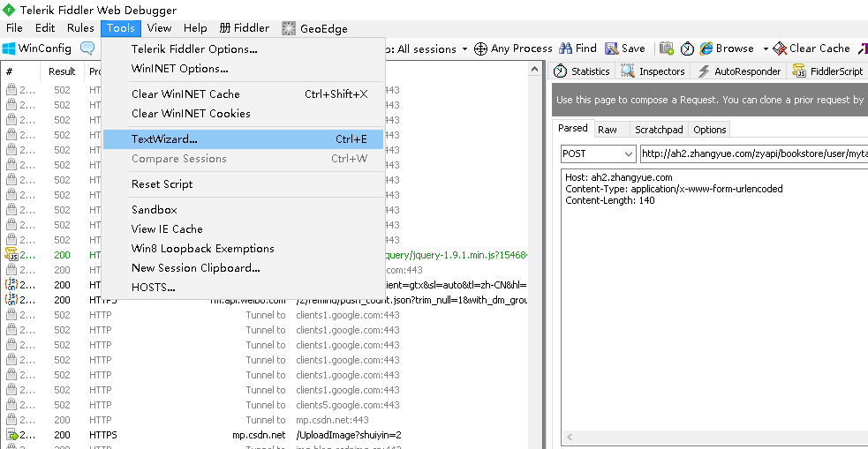868x449 pixels.
Task: Click the headers box scroll left arrow
Action: (569, 438)
